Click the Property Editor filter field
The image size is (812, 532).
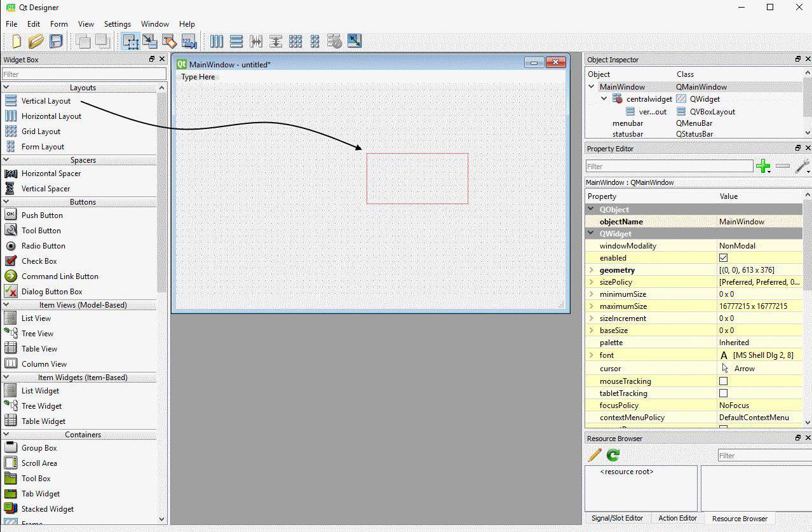(669, 167)
